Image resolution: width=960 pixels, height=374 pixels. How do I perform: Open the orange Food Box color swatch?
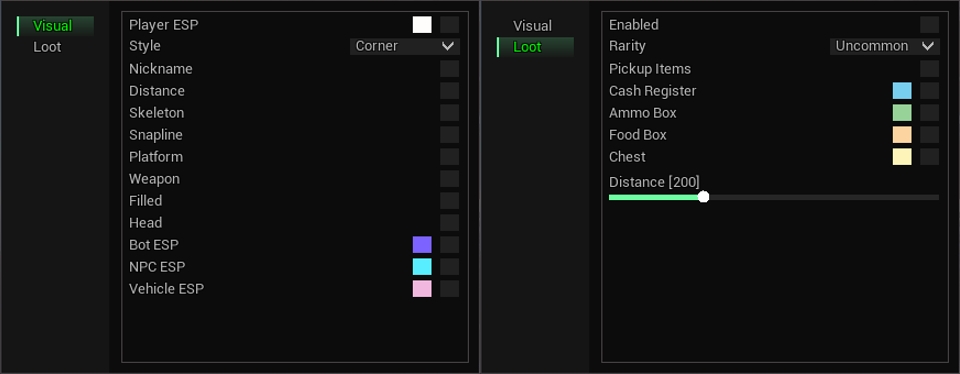point(902,135)
